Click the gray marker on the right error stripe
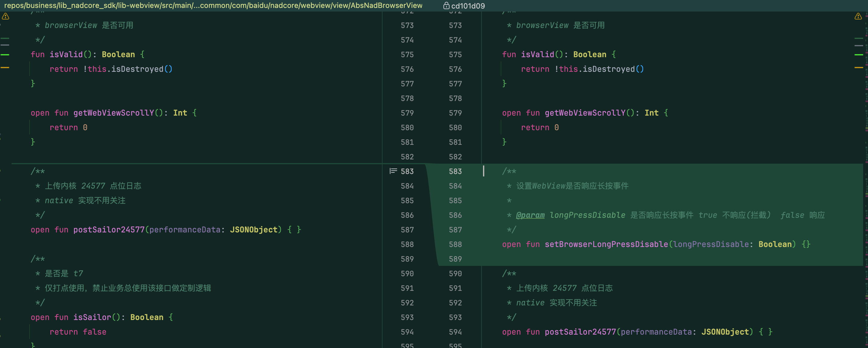868x348 pixels. tap(859, 45)
